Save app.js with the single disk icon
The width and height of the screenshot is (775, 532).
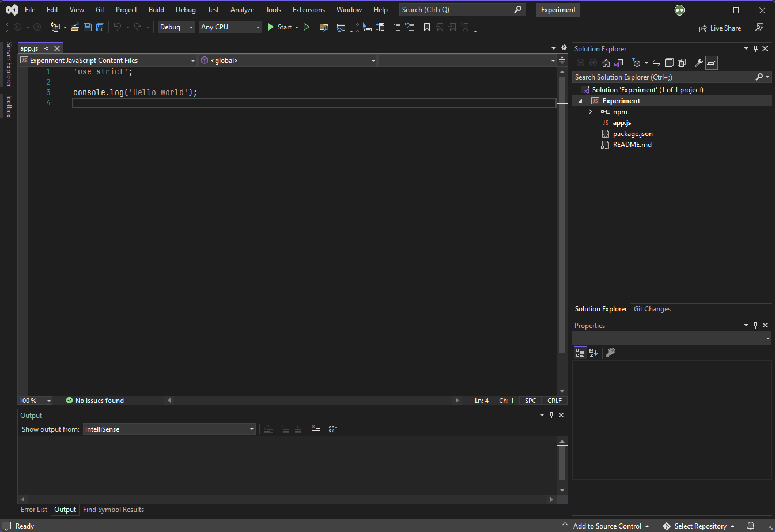pos(88,27)
